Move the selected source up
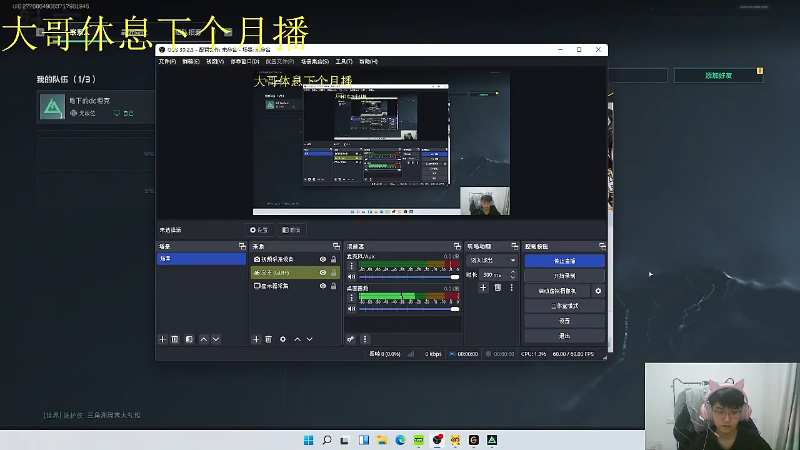This screenshot has height=450, width=800. coord(297,339)
